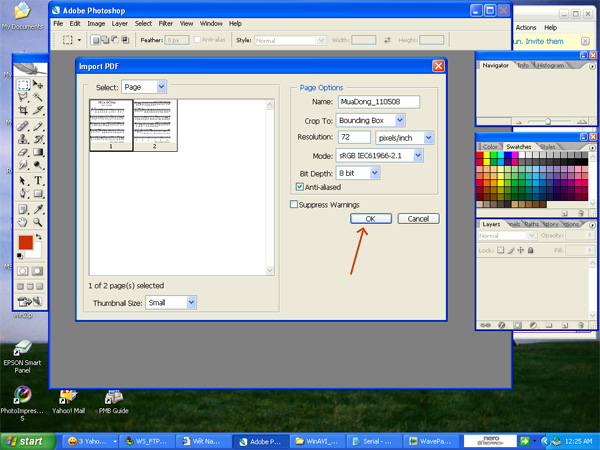This screenshot has width=600, height=450.
Task: Open the Filter menu
Action: point(166,24)
